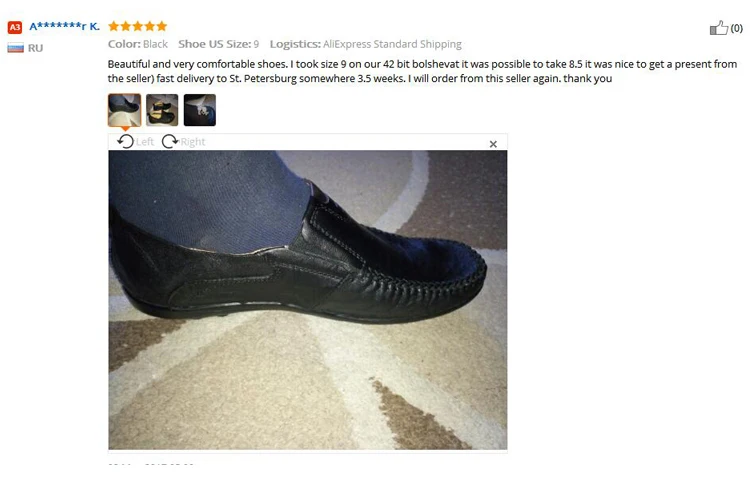The height and width of the screenshot is (500, 750).
Task: Click the large black loafer photo
Action: [x=308, y=300]
